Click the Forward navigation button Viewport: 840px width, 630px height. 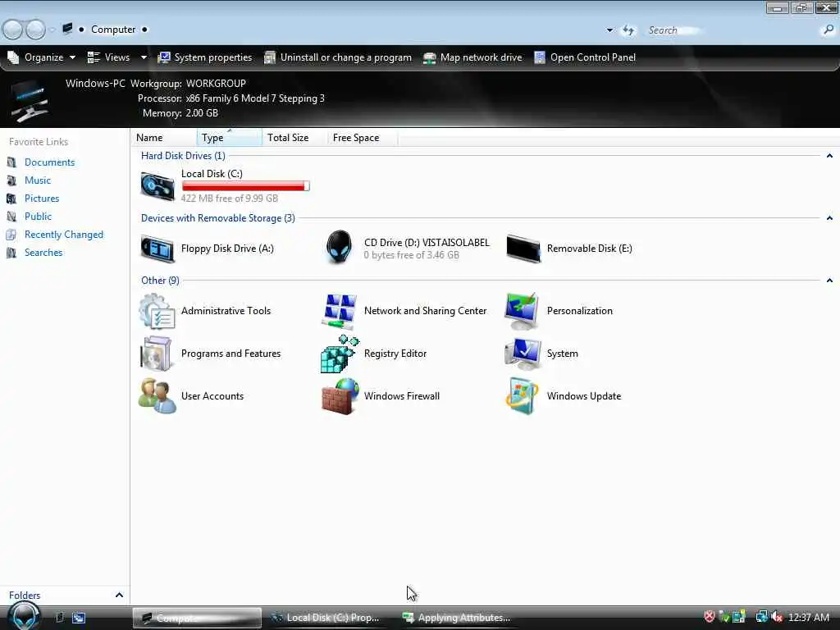[36, 30]
